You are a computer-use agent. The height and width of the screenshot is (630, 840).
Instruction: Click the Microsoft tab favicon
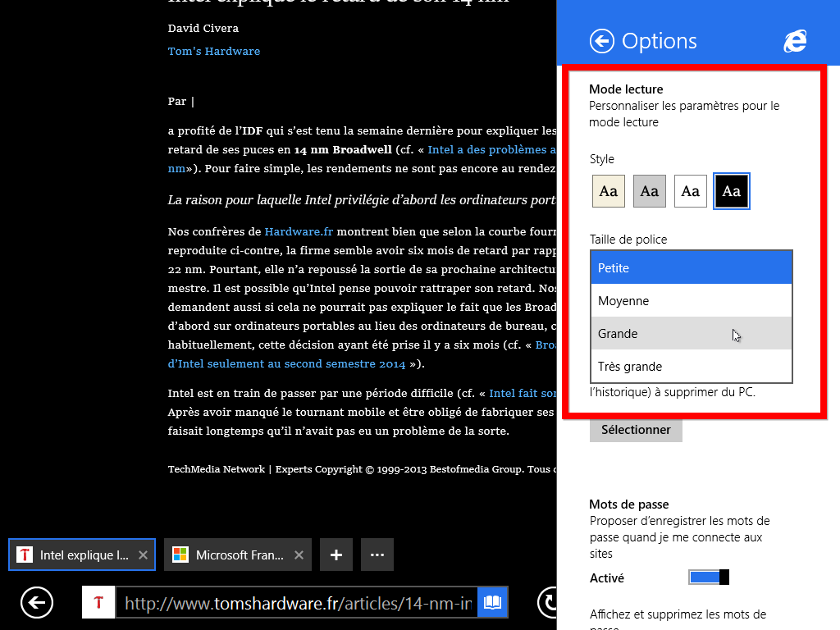coord(180,555)
